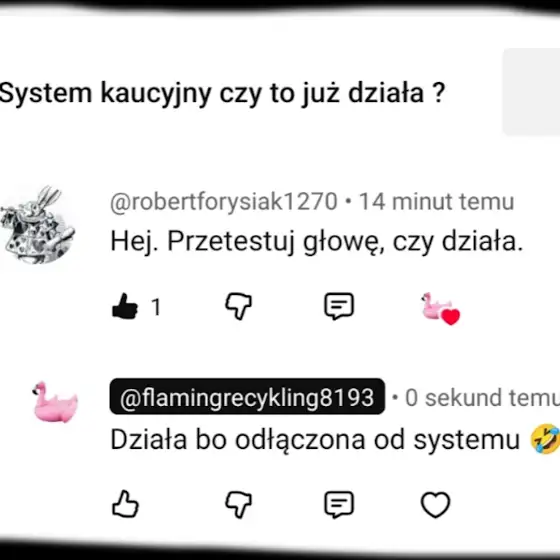Open the reply box under flamingrecykling8193's comment
560x560 pixels.
(339, 505)
